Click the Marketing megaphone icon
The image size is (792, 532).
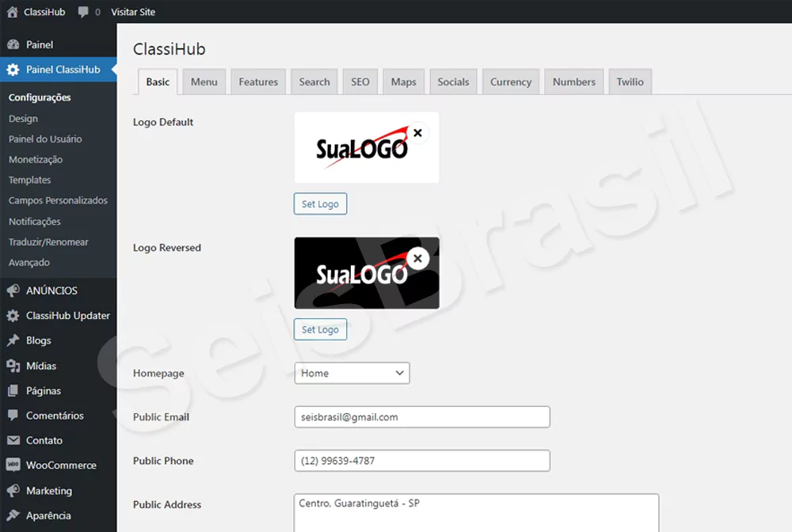(13, 490)
